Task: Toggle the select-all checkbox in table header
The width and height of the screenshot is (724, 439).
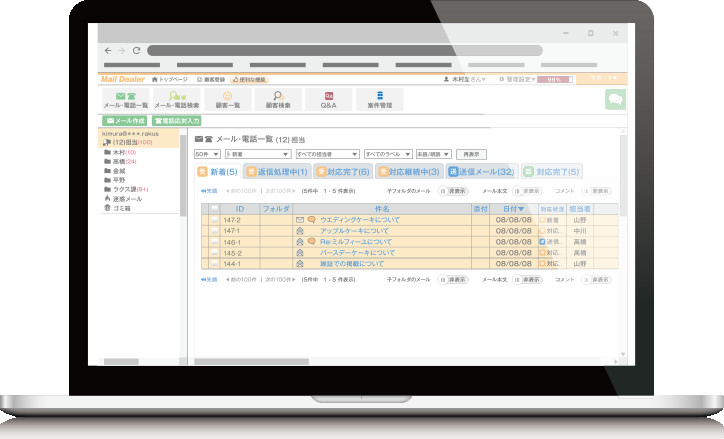Action: pos(213,208)
